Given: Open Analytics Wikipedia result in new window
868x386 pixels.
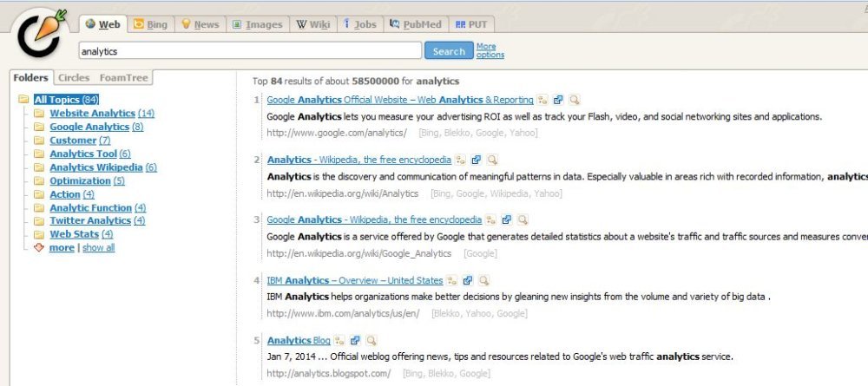Looking at the screenshot, I should [477, 160].
